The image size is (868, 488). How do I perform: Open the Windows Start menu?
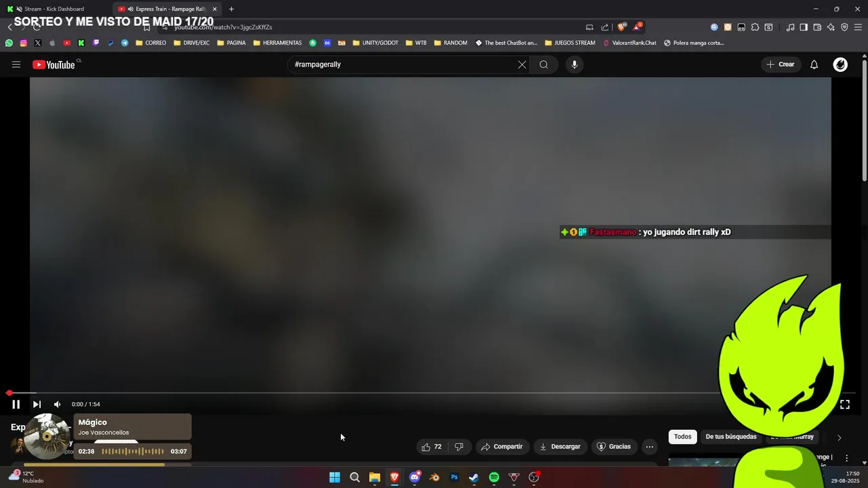(334, 477)
